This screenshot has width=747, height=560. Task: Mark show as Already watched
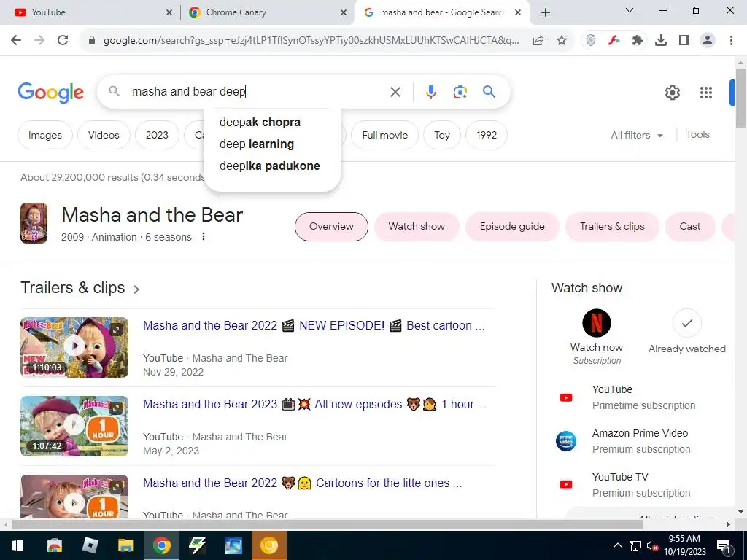[687, 323]
